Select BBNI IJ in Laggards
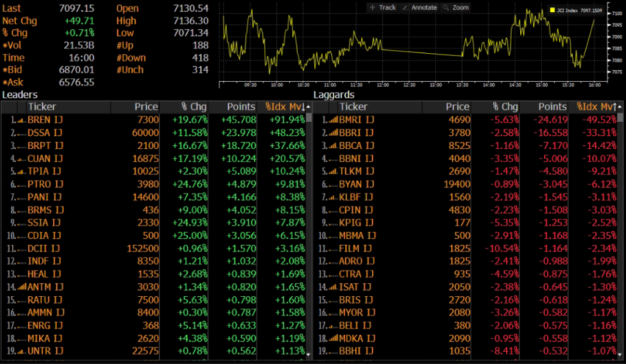 point(356,159)
